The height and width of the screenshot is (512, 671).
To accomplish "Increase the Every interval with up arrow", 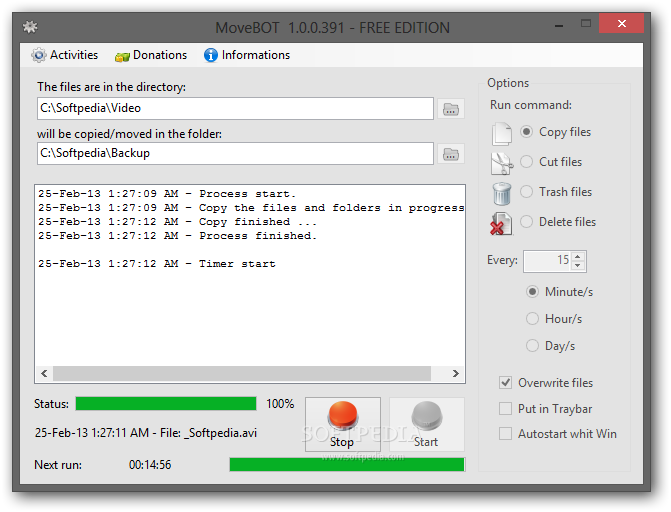I will (578, 257).
